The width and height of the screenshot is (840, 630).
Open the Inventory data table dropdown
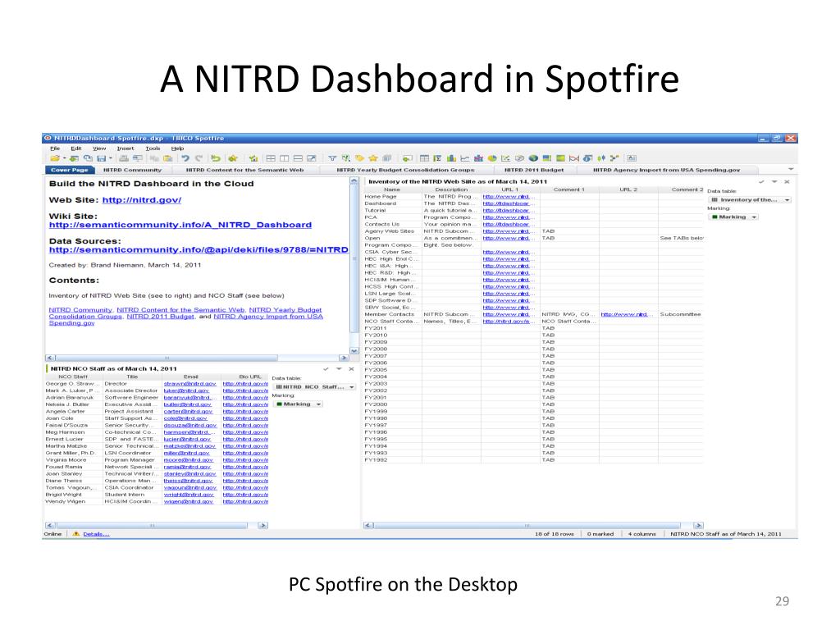pyautogui.click(x=750, y=200)
